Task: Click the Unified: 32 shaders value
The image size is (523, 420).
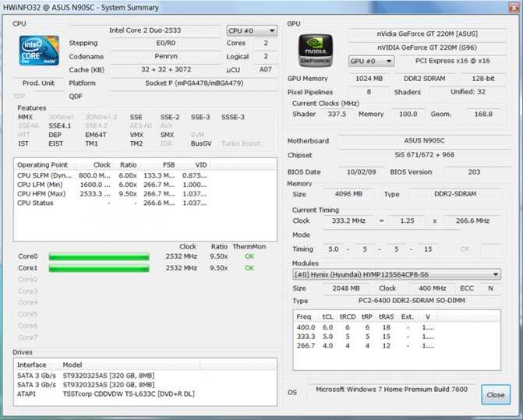Action: point(468,92)
